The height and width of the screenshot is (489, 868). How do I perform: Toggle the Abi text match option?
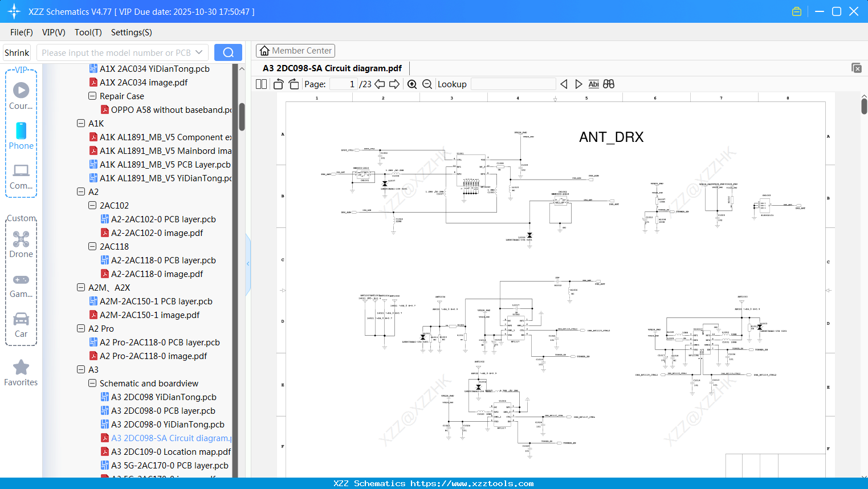click(593, 84)
